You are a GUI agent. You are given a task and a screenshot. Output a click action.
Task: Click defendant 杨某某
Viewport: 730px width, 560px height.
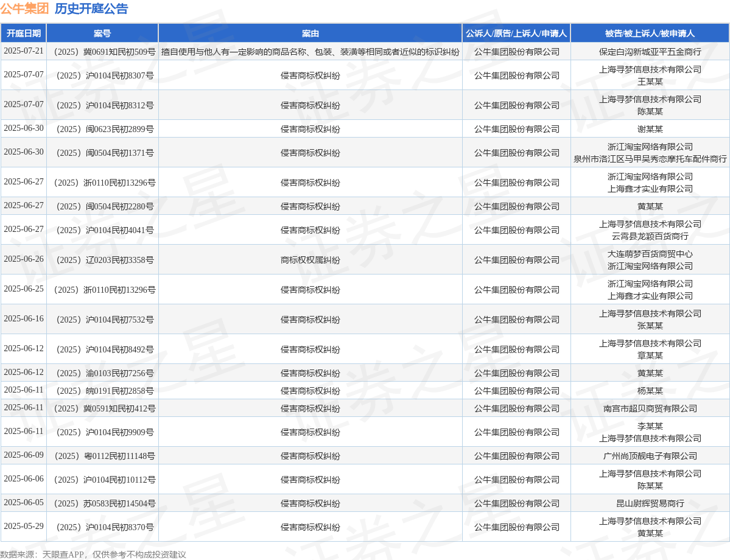[x=650, y=391]
